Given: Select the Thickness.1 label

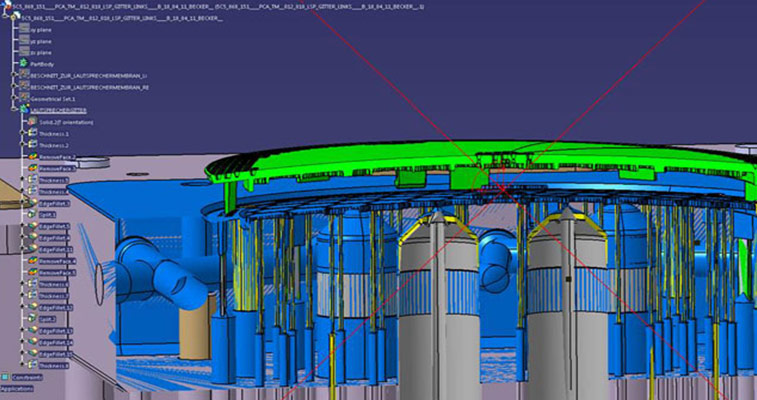Looking at the screenshot, I should pyautogui.click(x=54, y=134).
